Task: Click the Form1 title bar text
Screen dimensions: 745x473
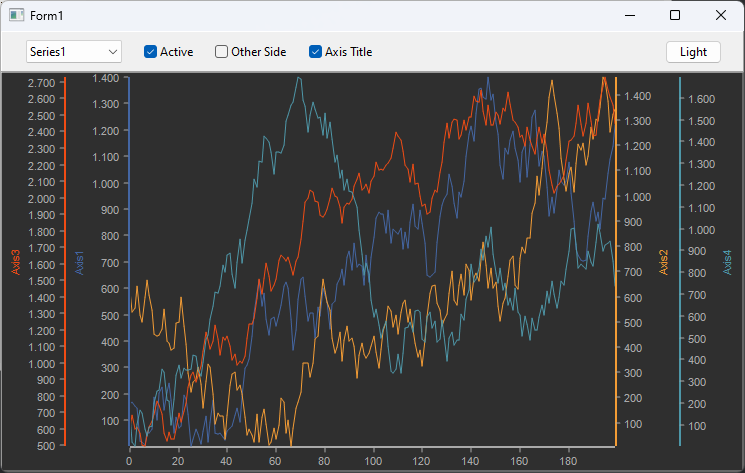Action: (47, 16)
